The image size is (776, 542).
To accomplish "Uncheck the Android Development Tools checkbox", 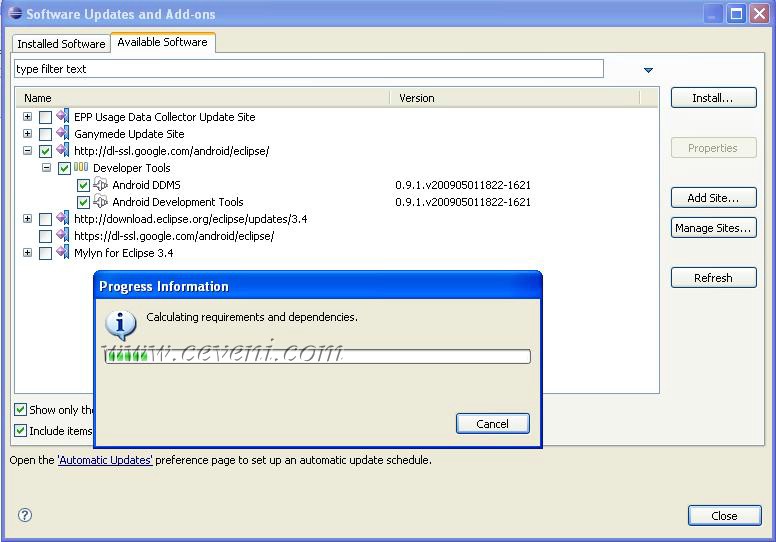I will [x=83, y=202].
